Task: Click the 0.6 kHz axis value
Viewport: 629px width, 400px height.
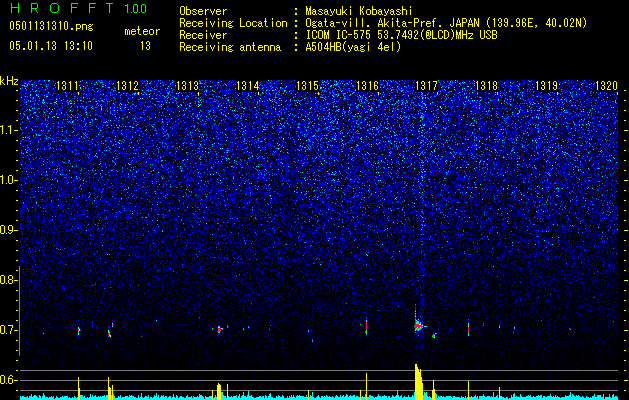Action: [8, 380]
